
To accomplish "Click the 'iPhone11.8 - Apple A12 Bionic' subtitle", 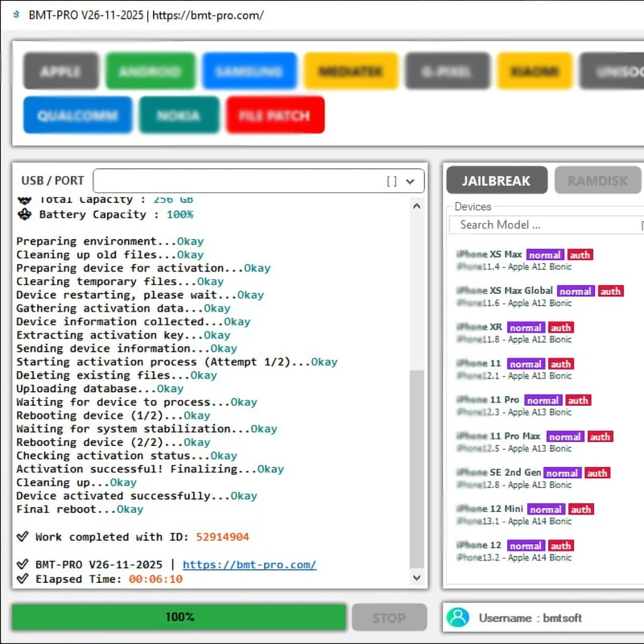I will click(x=514, y=339).
